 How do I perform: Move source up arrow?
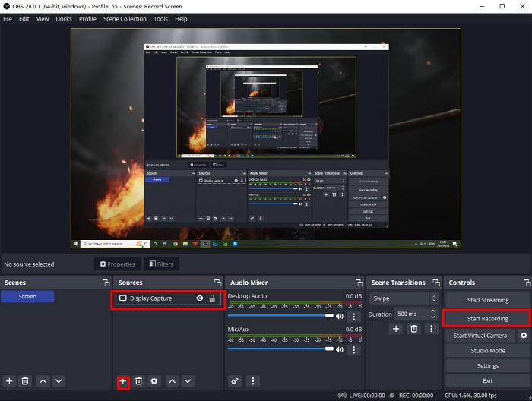tap(173, 381)
